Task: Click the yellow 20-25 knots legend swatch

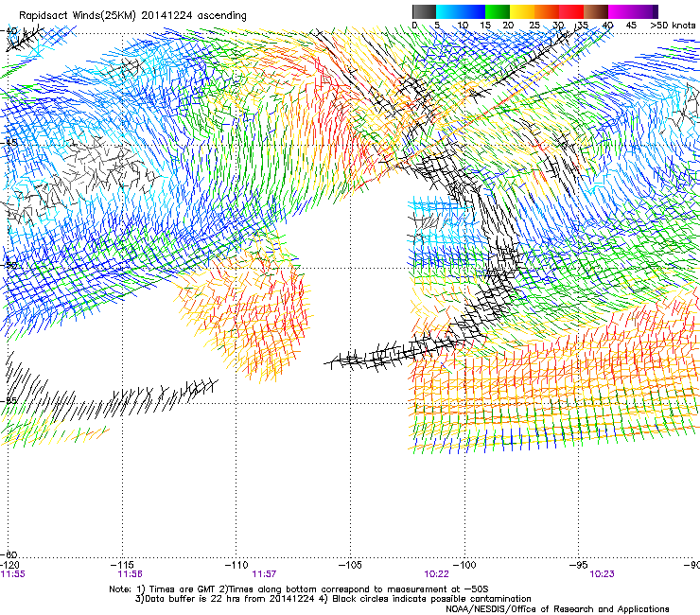Action: point(522,11)
